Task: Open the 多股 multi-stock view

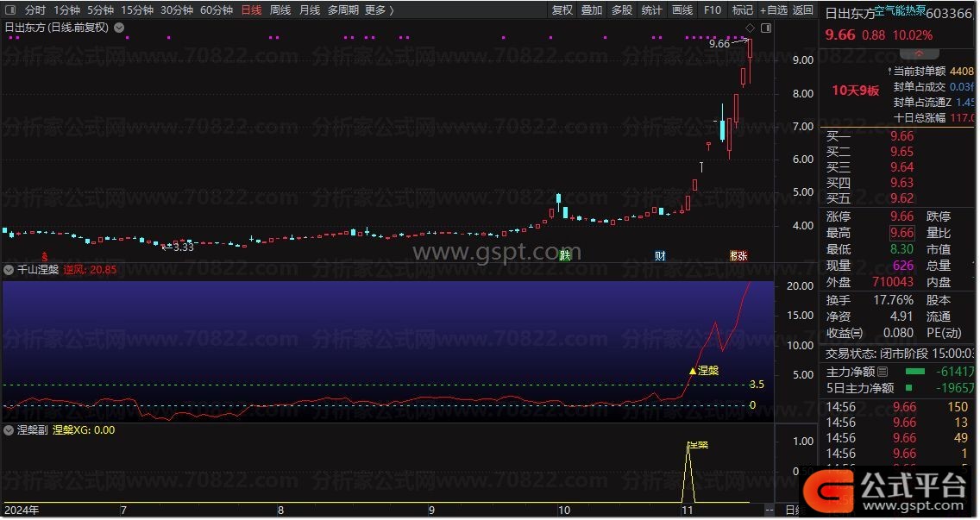Action: point(622,10)
